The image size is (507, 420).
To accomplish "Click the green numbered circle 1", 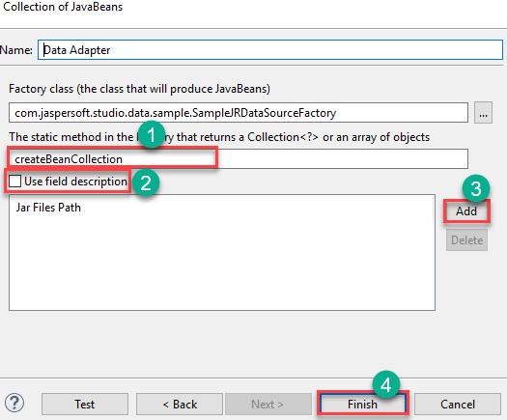I will point(151,134).
